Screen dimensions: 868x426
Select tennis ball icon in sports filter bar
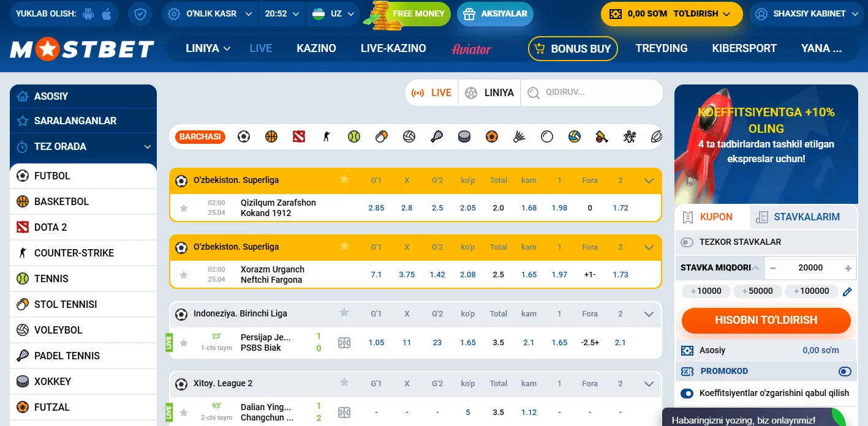(354, 136)
